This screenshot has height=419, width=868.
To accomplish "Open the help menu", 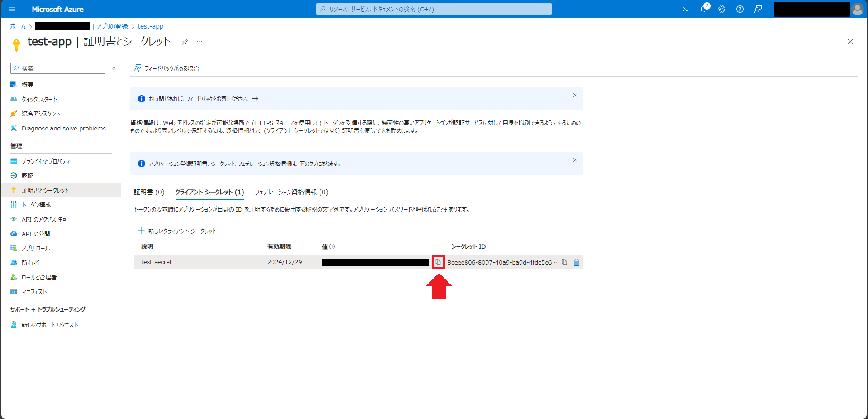I will point(740,9).
